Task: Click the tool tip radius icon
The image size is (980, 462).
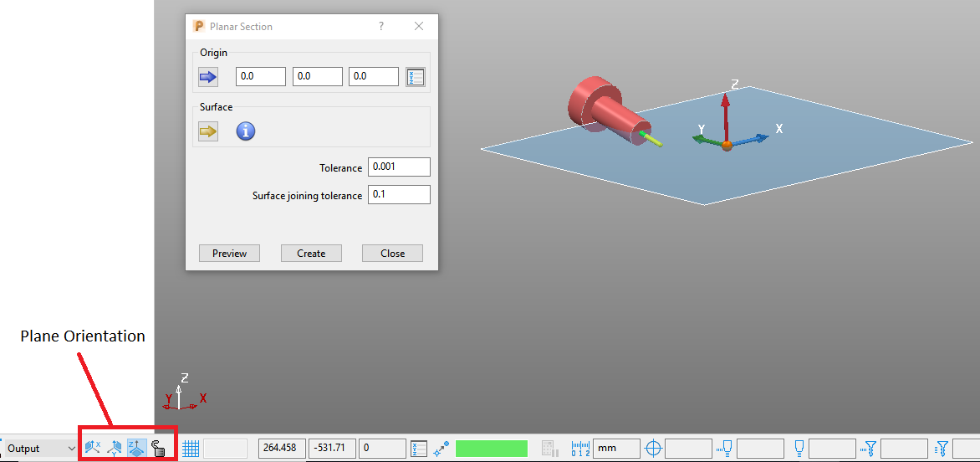Action: (x=799, y=449)
